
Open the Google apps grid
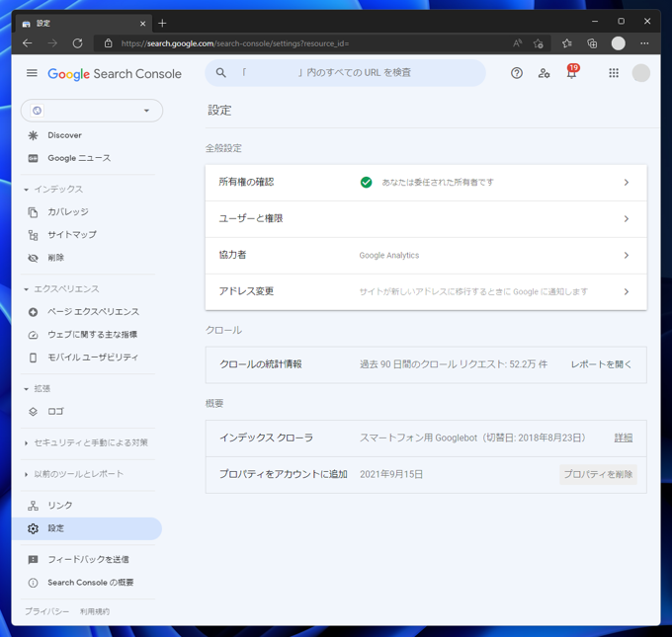(x=614, y=73)
